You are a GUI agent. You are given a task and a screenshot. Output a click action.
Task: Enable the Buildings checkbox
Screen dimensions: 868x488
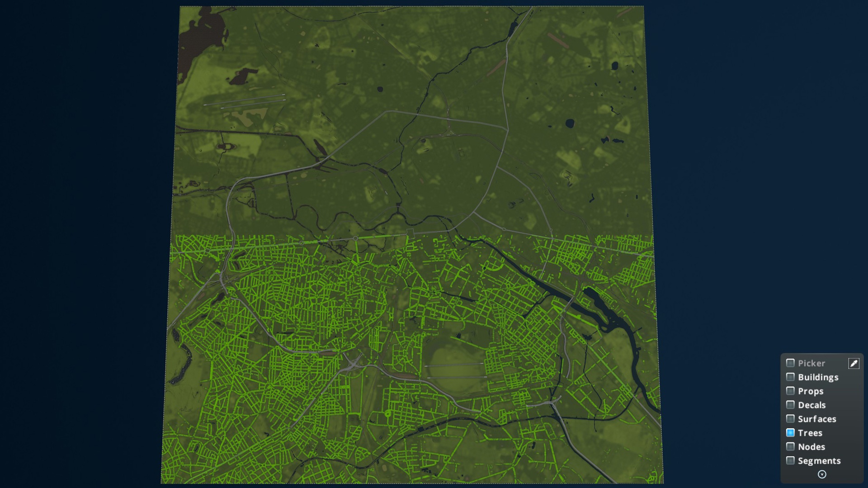click(x=791, y=377)
